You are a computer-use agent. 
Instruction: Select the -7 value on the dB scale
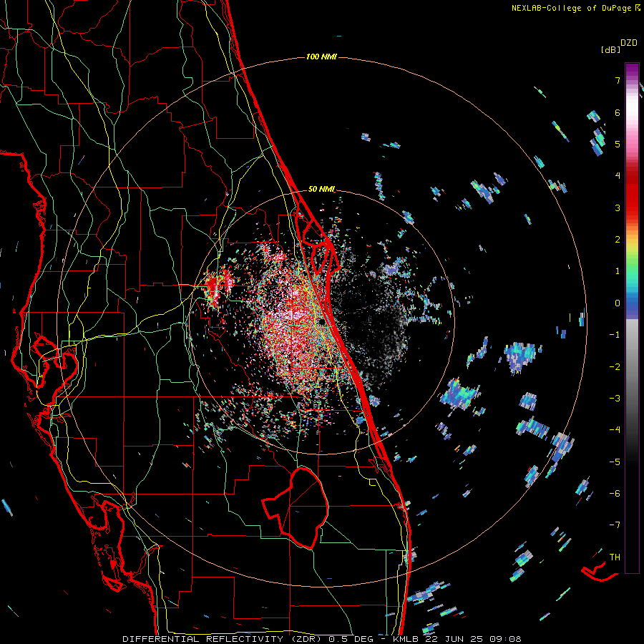615,525
